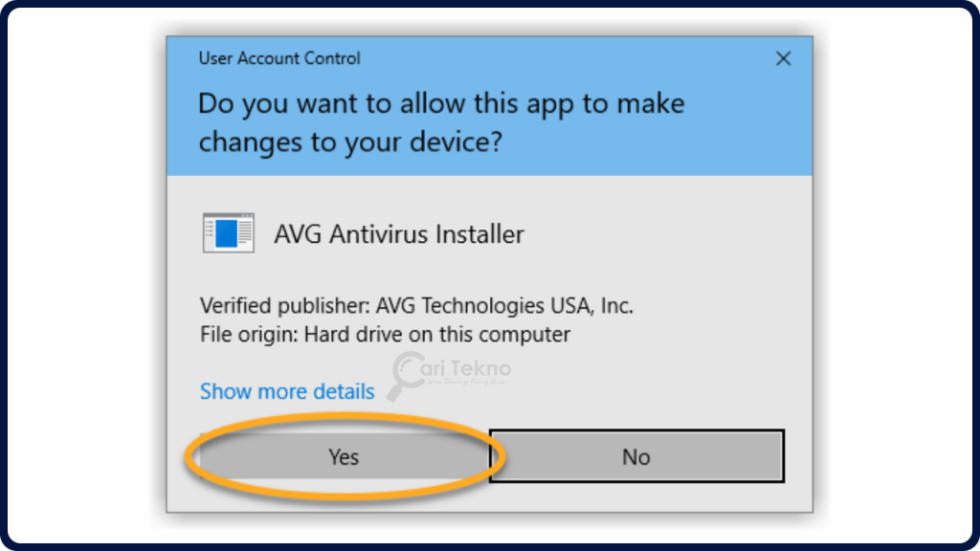Deny the request with the No button
Viewport: 980px width, 551px height.
[636, 456]
